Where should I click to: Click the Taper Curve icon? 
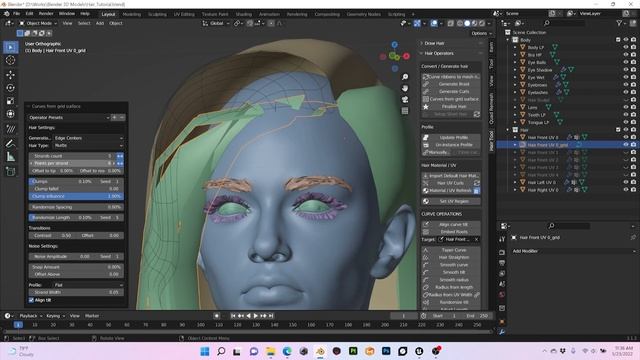point(426,250)
